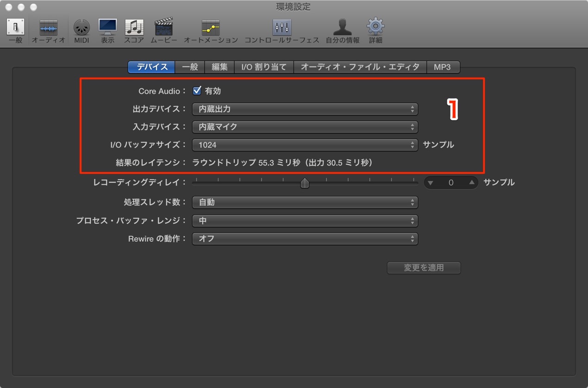Open the オートメーション automation preferences icon
This screenshot has height=388, width=588.
click(211, 31)
